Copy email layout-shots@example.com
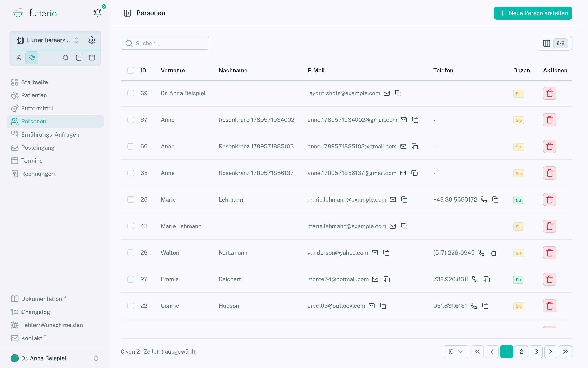This screenshot has height=368, width=588. [398, 93]
